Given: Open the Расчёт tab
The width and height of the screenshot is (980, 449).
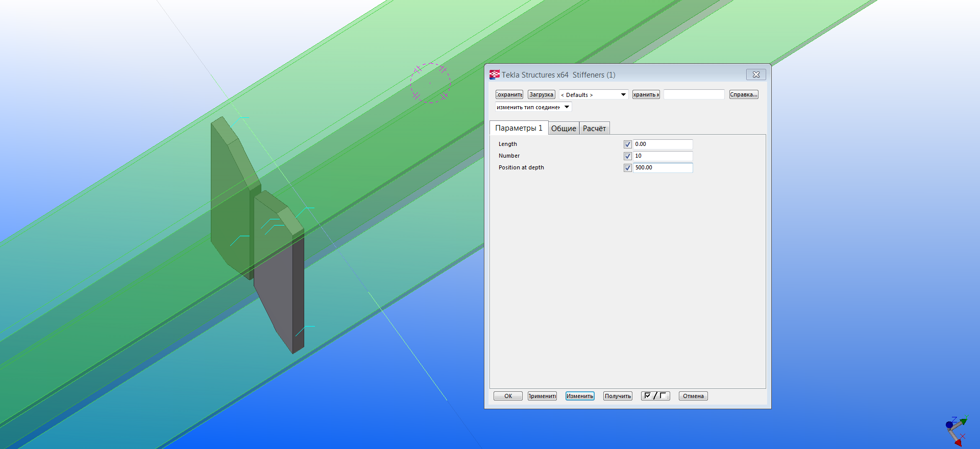Looking at the screenshot, I should pos(594,129).
